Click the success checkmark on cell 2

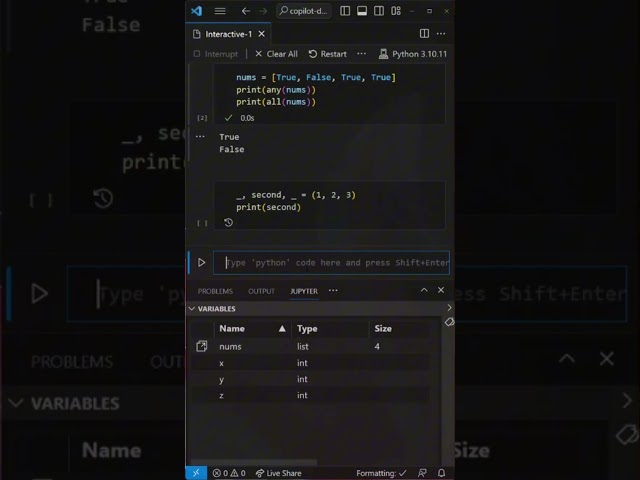[x=229, y=118]
